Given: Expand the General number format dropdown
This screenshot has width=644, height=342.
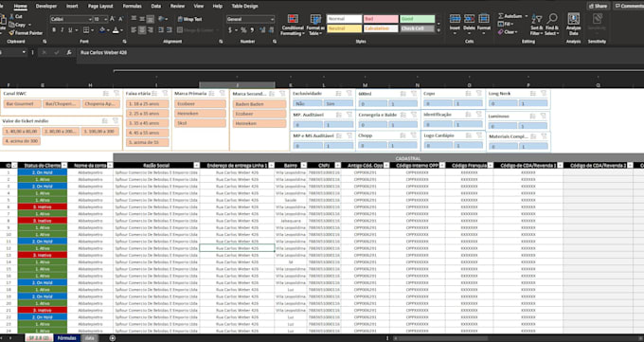Looking at the screenshot, I should 273,19.
